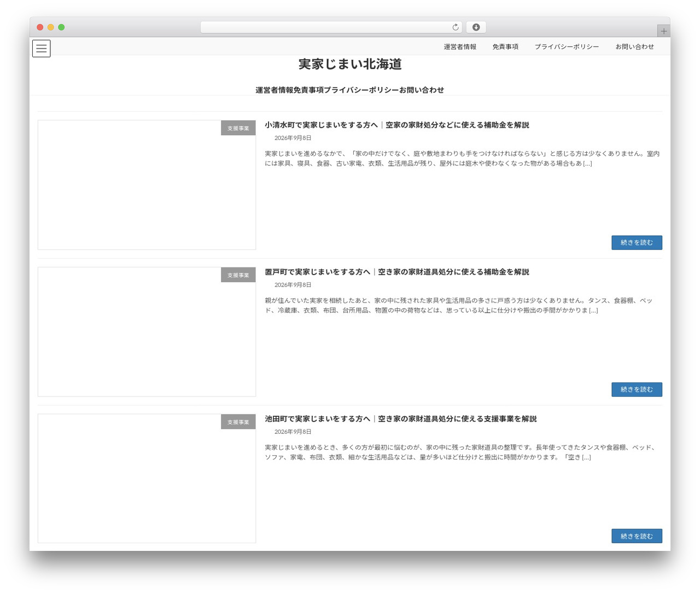Open 運営者情報 in top navigation
Image resolution: width=700 pixels, height=593 pixels.
click(x=460, y=47)
